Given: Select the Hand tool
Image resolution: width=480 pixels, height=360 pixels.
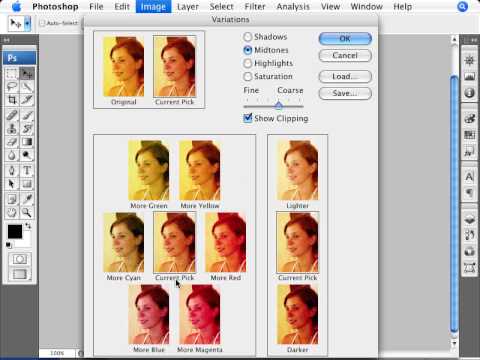Looking at the screenshot, I should [12, 212].
